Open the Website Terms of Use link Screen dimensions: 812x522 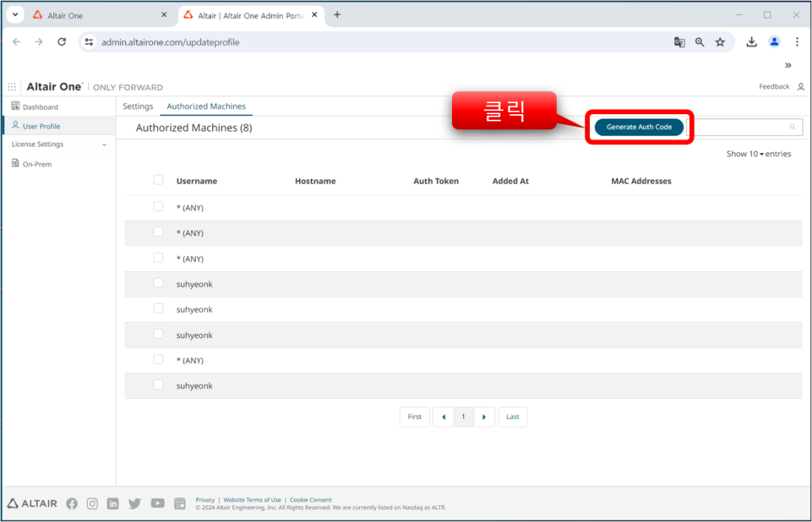pyautogui.click(x=252, y=500)
